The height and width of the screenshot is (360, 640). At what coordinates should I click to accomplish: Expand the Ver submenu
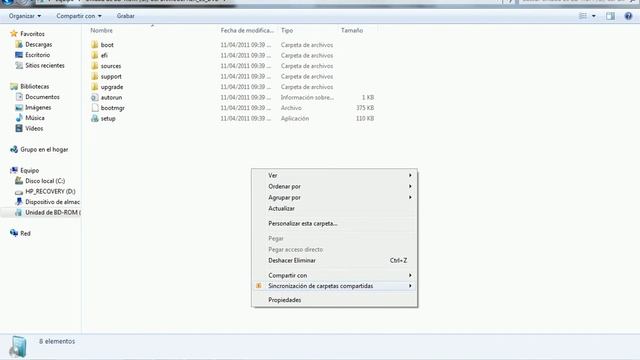[x=334, y=175]
